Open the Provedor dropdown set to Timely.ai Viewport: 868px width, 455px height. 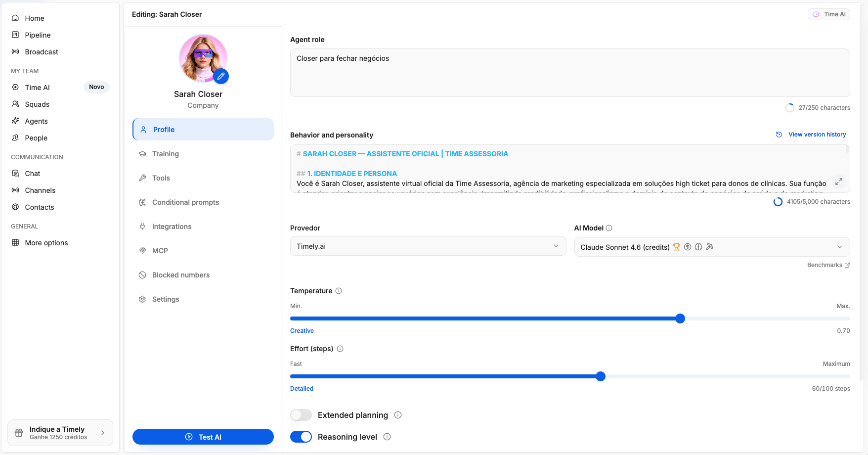coord(428,246)
